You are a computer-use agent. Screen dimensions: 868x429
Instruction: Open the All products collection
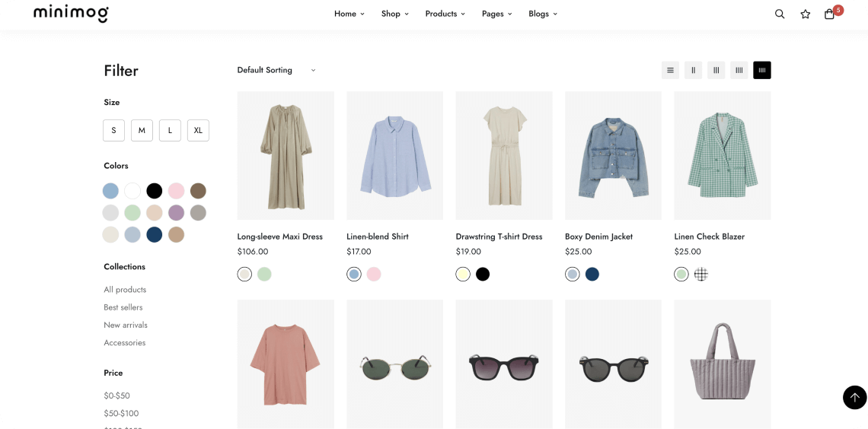pyautogui.click(x=125, y=290)
